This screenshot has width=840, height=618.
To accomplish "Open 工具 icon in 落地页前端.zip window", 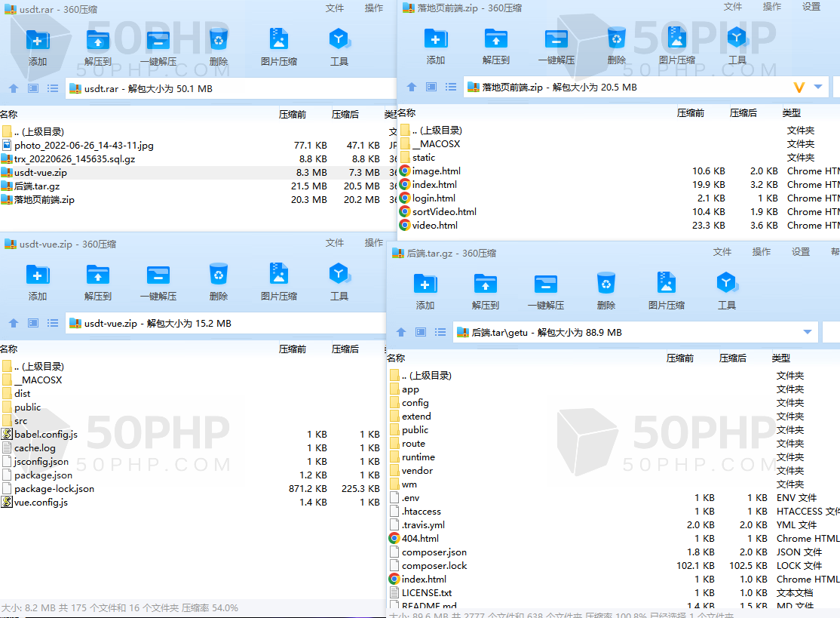I will (x=737, y=39).
